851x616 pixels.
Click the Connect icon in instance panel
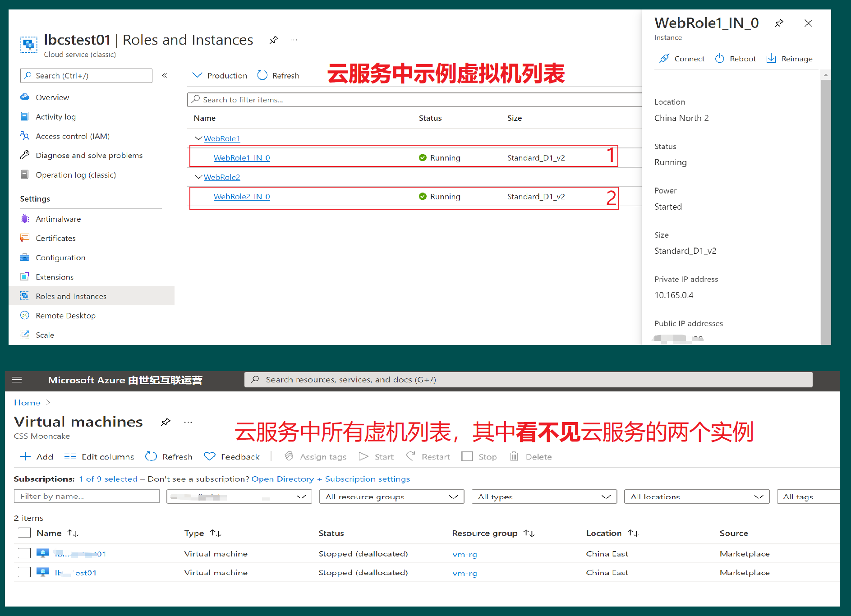[664, 59]
